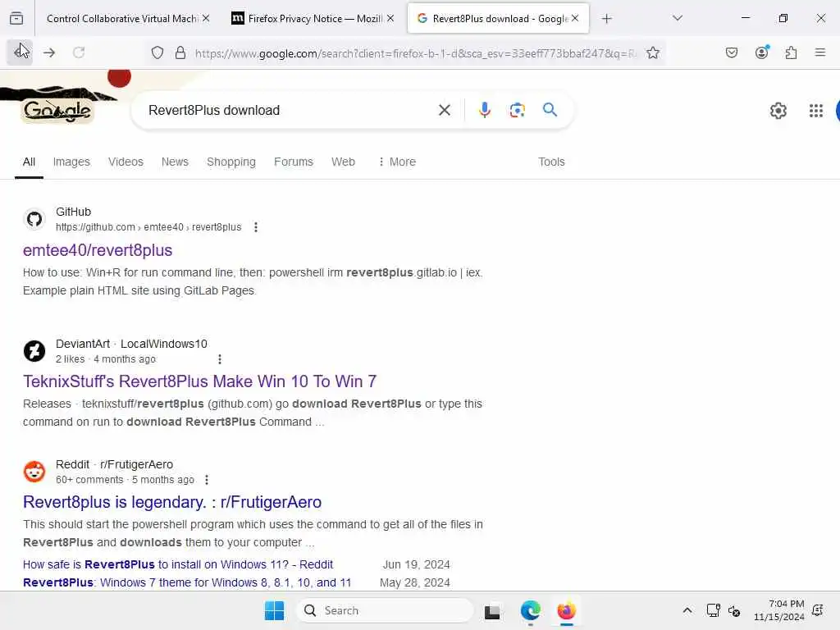Open Revert8plus is legendary Reddit link
The width and height of the screenshot is (840, 630).
tap(172, 502)
